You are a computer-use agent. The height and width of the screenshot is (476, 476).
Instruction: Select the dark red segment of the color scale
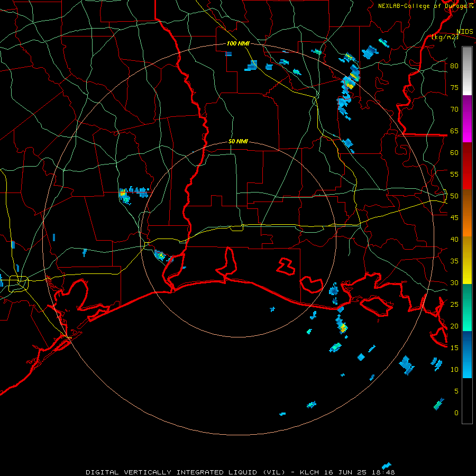(467, 166)
